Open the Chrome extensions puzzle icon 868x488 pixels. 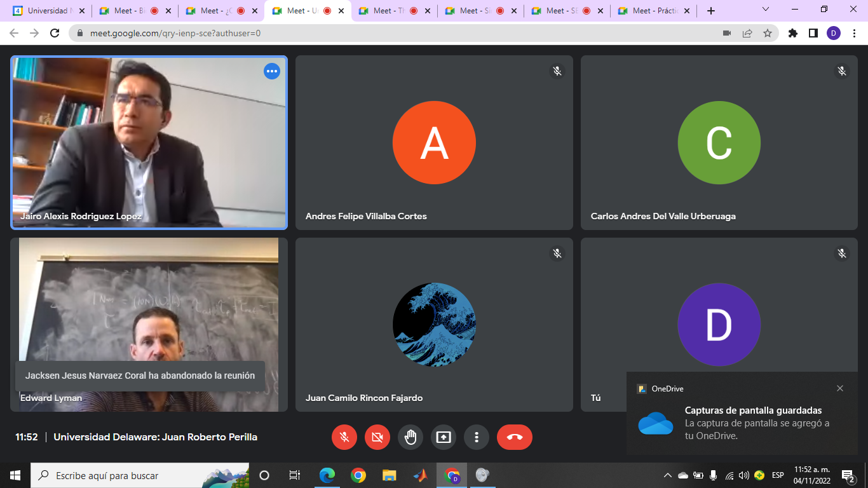[793, 33]
